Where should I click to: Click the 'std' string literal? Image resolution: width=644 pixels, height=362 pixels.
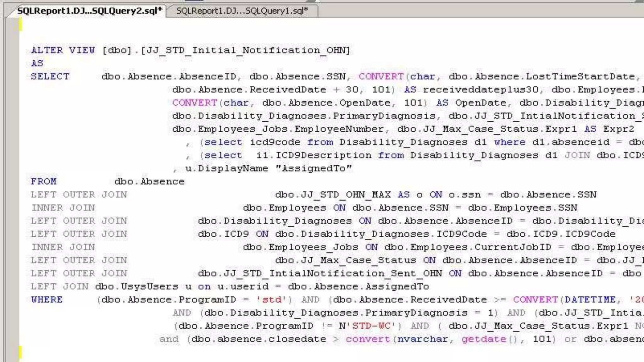click(272, 300)
